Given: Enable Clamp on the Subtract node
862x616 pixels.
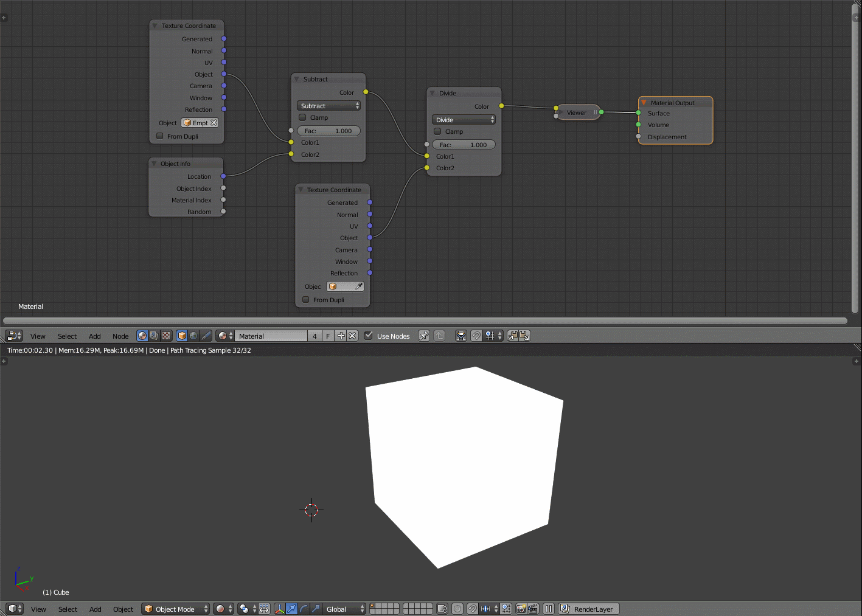Looking at the screenshot, I should point(302,117).
